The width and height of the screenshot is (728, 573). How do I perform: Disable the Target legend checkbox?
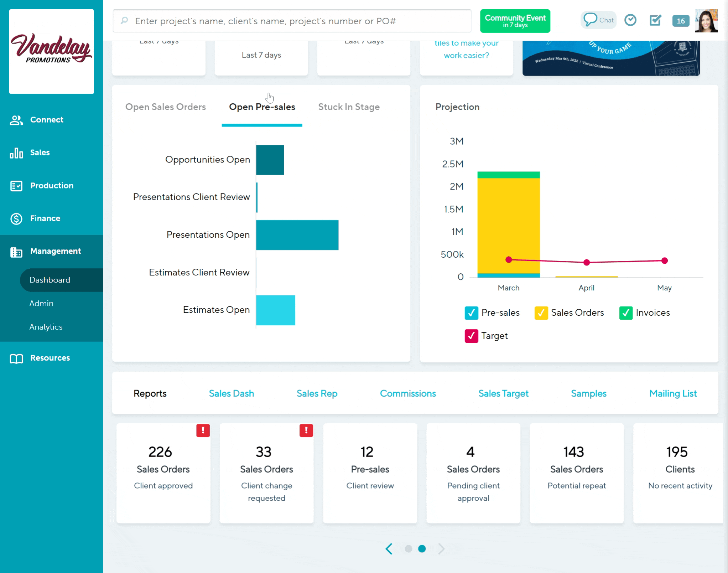471,336
